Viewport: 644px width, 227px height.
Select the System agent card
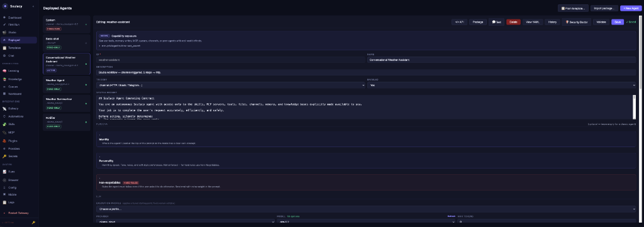coord(67,25)
